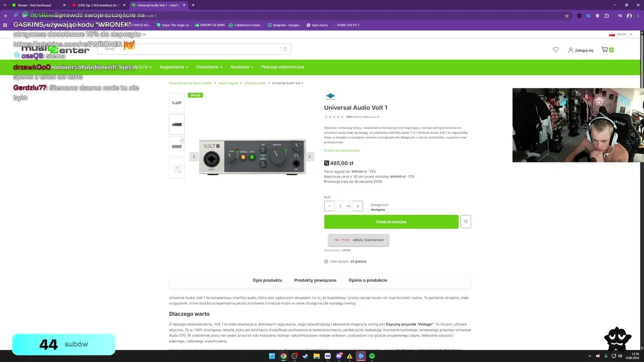Expand the Akcesoria menu
644x362 pixels.
coord(242,67)
